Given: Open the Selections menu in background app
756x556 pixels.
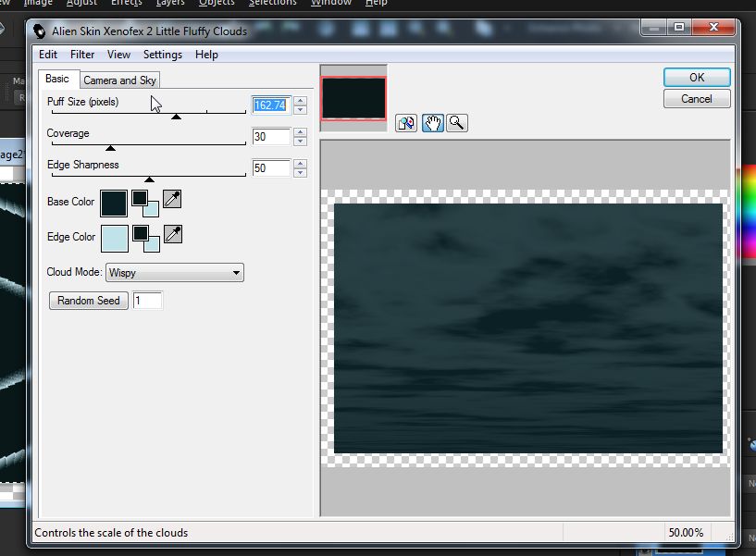Looking at the screenshot, I should point(272,3).
